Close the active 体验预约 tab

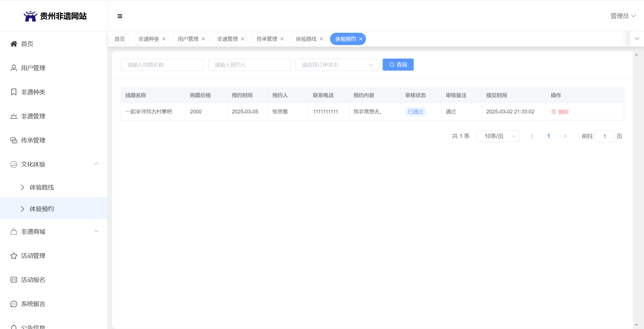point(361,39)
